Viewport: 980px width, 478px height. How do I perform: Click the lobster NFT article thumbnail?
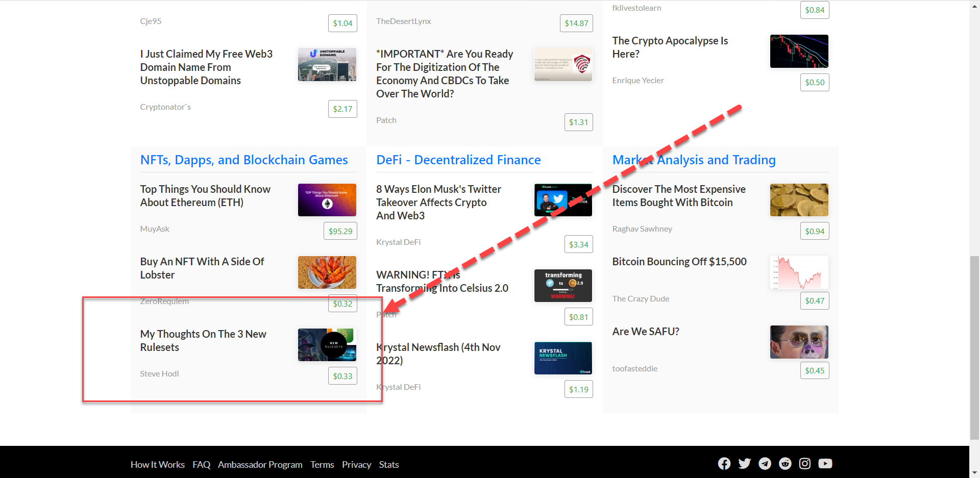click(327, 272)
